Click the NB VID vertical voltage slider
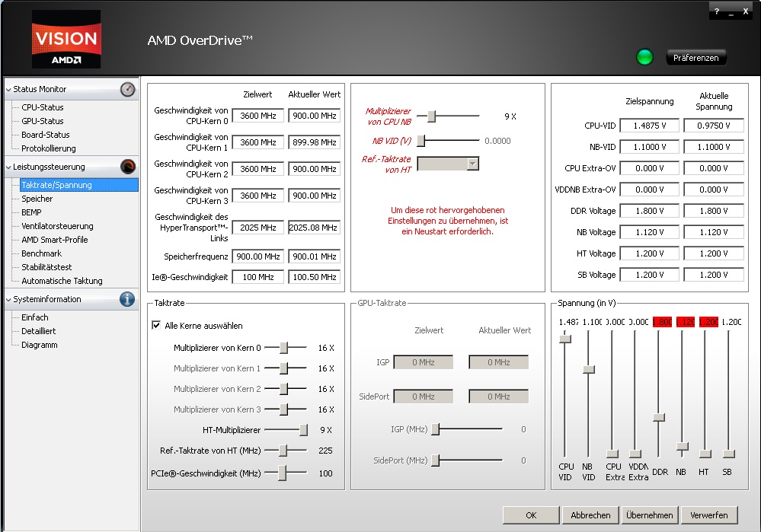The width and height of the screenshot is (761, 532). [x=589, y=370]
